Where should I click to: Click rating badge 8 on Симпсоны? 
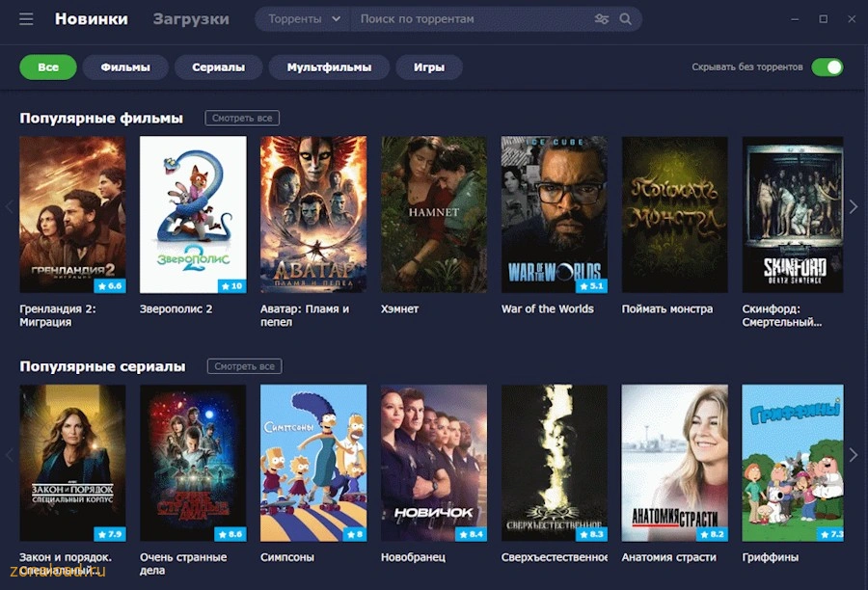pos(354,534)
